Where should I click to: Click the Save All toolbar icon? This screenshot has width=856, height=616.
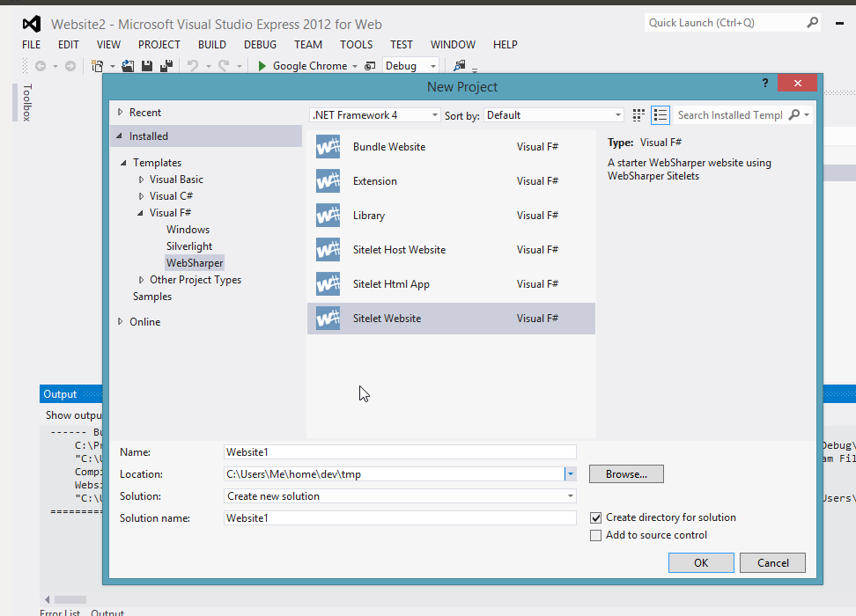coord(166,64)
